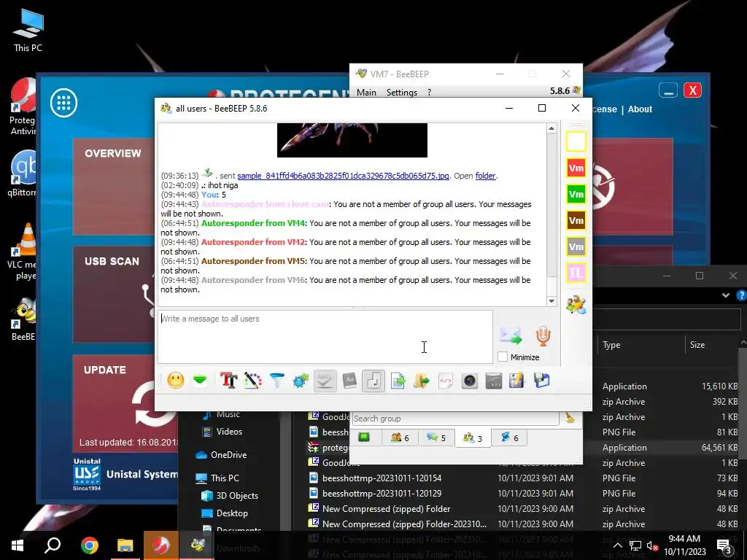Click the orange microphone voice message icon
This screenshot has height=560, width=747.
(543, 335)
